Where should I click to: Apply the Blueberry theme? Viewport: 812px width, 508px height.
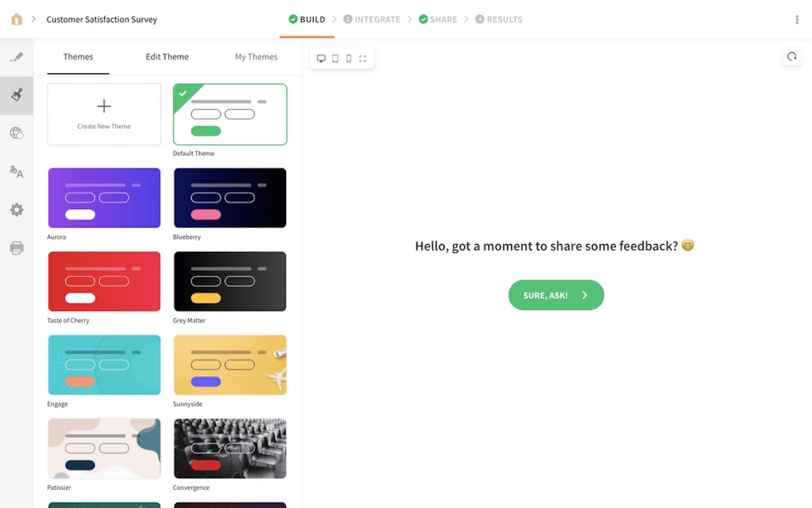tap(230, 198)
